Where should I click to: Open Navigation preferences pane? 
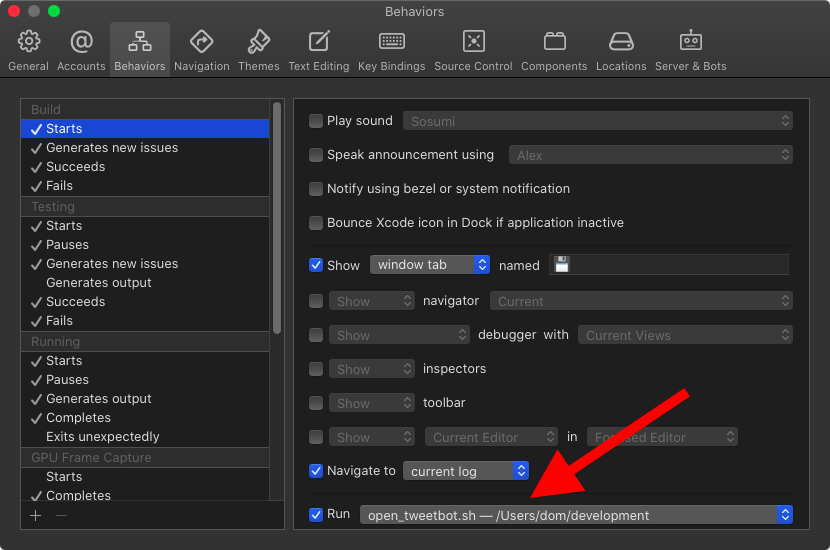tap(202, 50)
